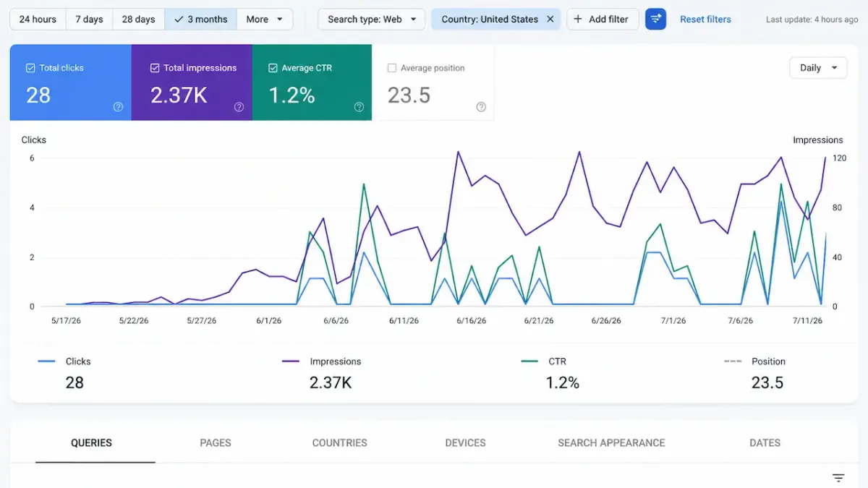
Task: Click the 7/1/26 date label on chart axis
Action: (673, 320)
